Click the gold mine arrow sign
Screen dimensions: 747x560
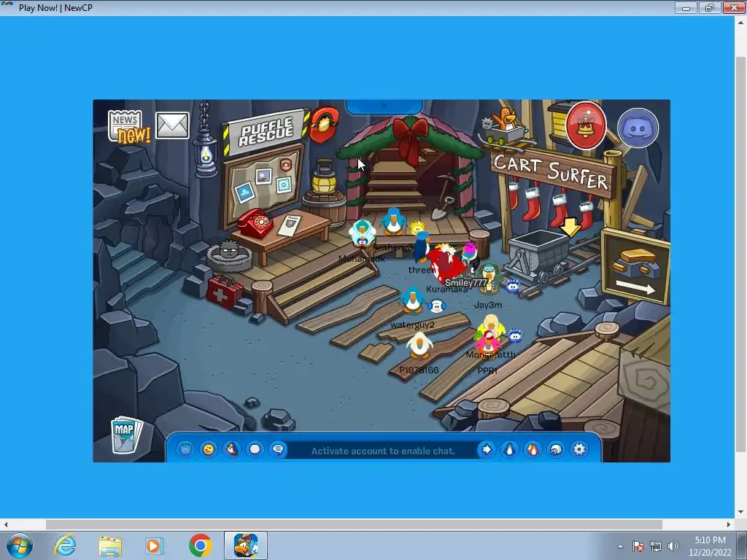[x=635, y=267]
